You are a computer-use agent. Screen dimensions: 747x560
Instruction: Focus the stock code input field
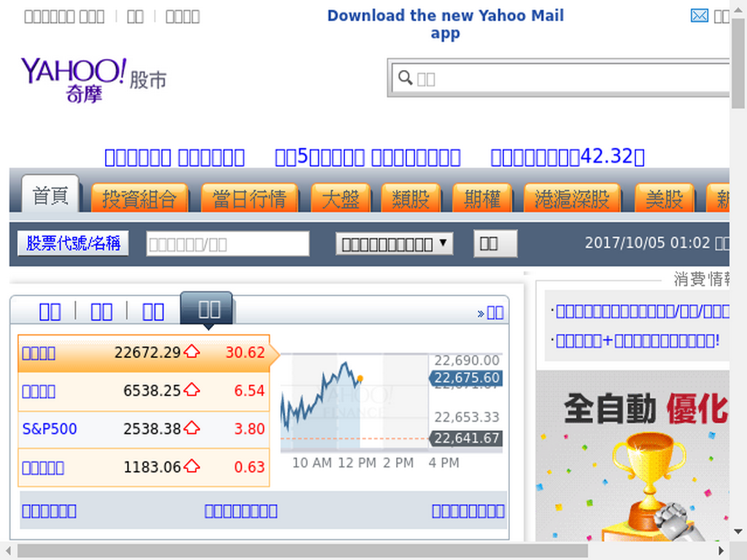(x=228, y=244)
